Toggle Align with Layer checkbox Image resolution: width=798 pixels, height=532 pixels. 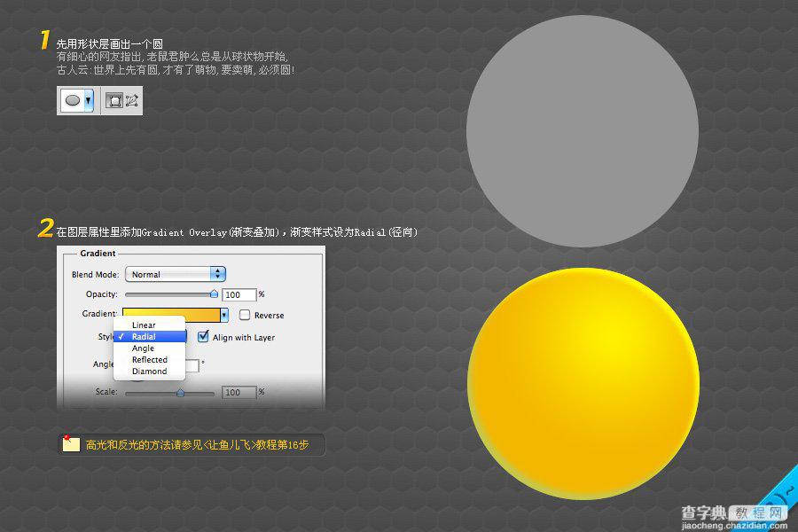tap(203, 336)
